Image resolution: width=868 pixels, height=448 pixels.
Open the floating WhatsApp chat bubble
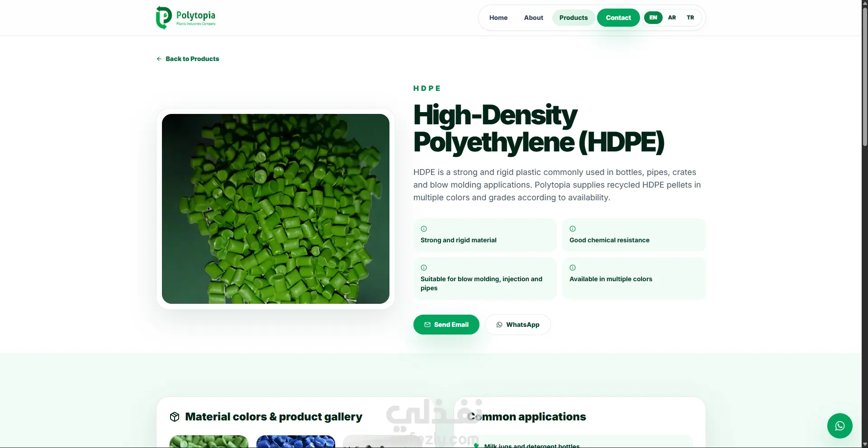[840, 426]
